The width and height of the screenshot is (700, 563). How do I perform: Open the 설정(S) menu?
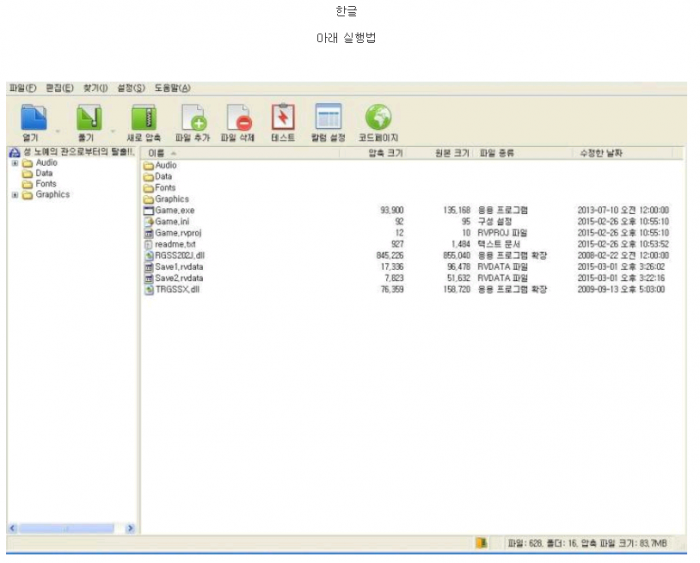[131, 88]
